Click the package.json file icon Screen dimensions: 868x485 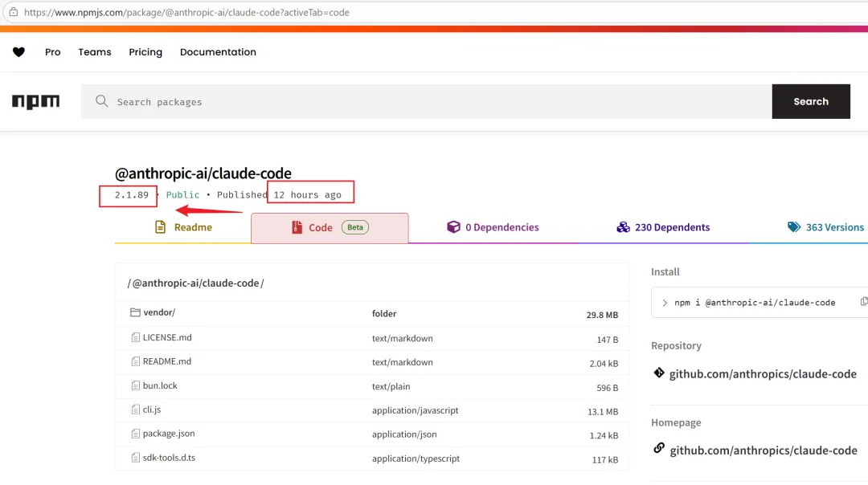coord(136,434)
